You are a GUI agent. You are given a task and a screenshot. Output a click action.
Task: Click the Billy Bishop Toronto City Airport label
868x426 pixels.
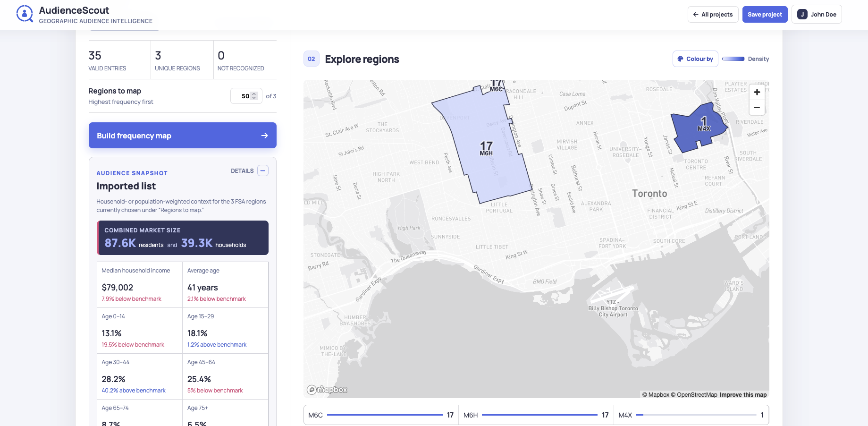[x=613, y=308]
